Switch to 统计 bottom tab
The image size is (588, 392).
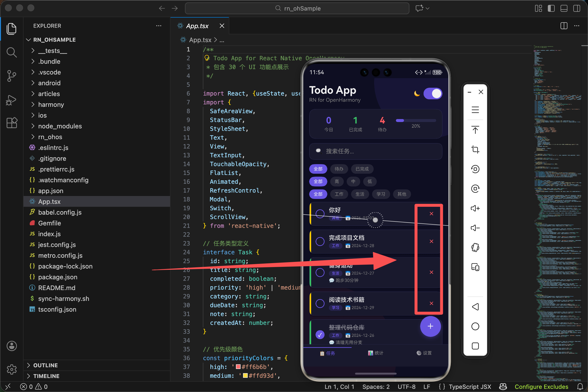(376, 353)
